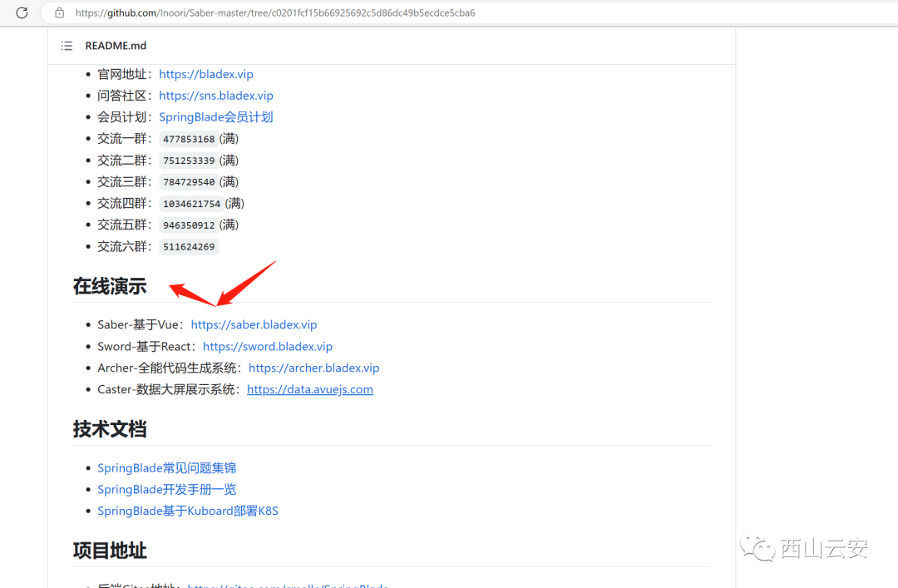Click group number 946350912
This screenshot has width=898, height=588.
pos(189,225)
